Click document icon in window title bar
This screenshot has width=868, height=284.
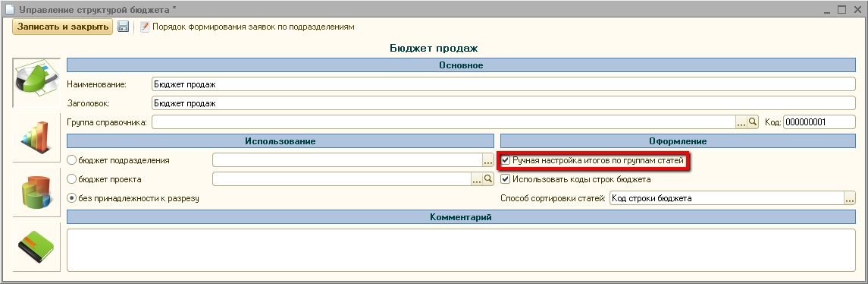pos(9,9)
